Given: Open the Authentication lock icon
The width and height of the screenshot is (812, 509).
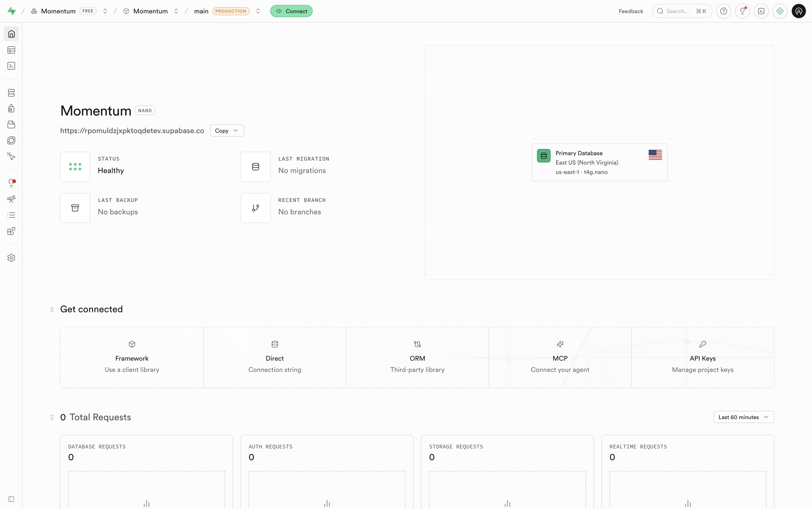Looking at the screenshot, I should click(12, 108).
